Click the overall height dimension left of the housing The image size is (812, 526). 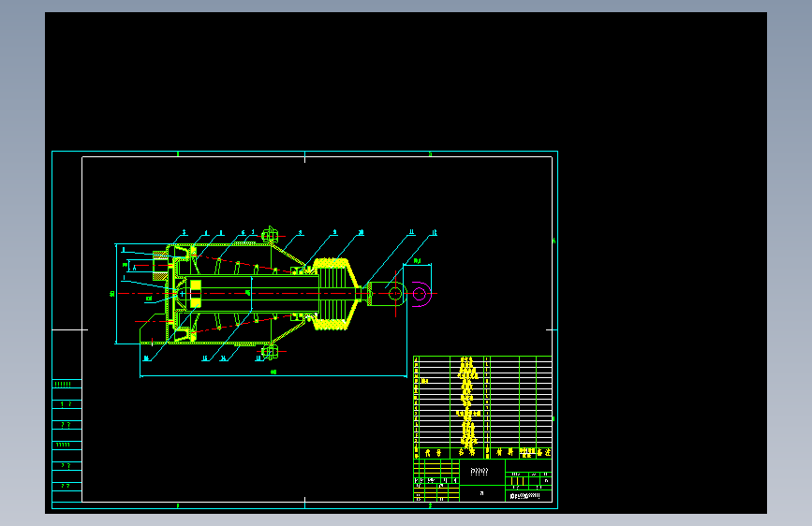pos(114,294)
